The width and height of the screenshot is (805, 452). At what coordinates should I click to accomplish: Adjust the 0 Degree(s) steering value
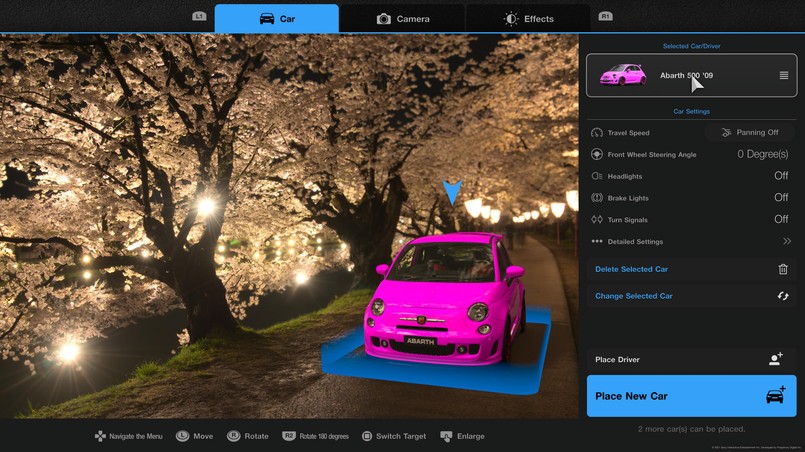click(762, 154)
